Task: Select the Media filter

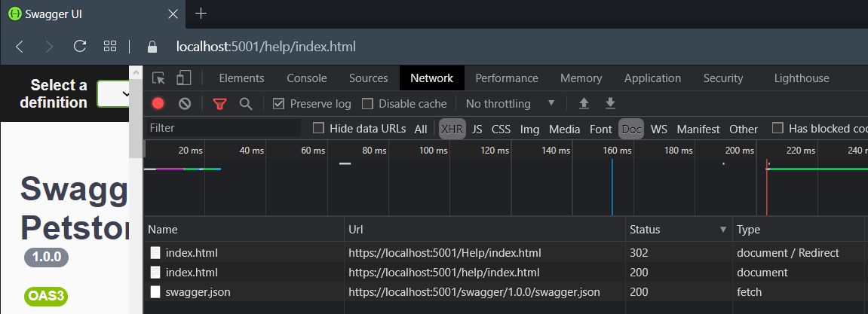Action: [x=565, y=129]
